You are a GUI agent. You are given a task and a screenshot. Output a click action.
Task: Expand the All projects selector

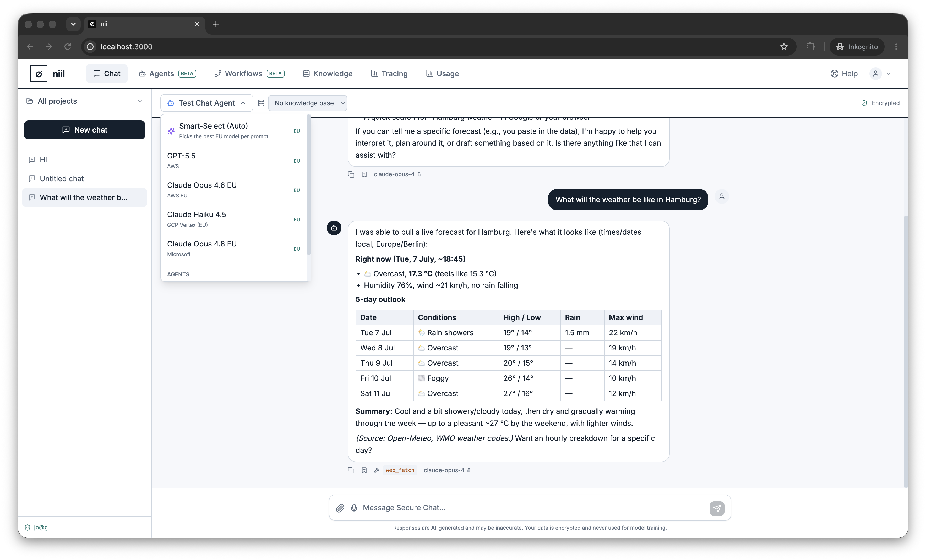[x=85, y=101]
